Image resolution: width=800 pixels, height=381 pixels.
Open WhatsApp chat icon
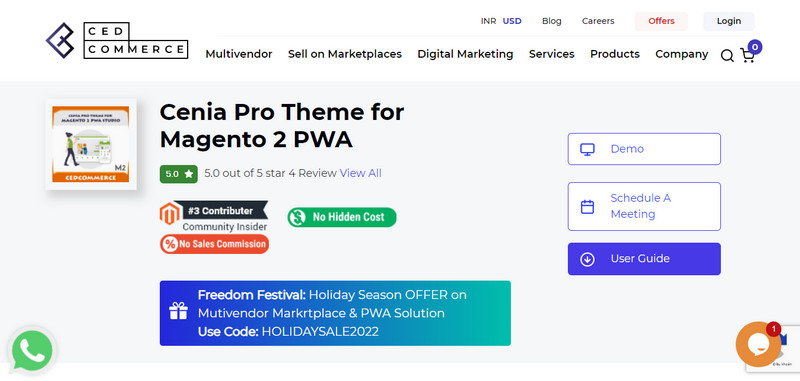[32, 351]
